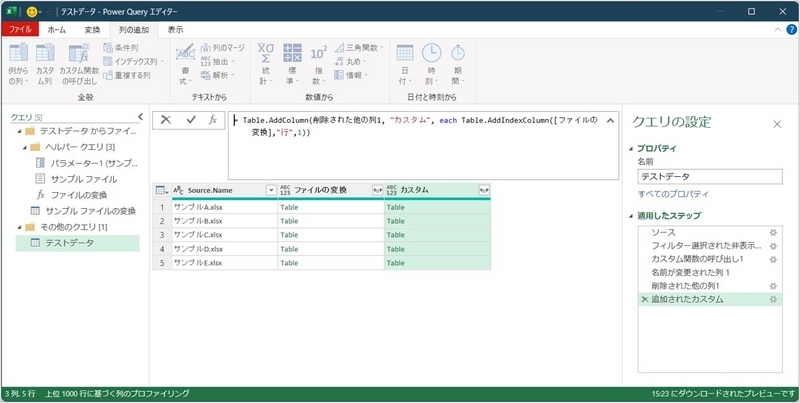Open the 三角関数 (Trigonometry) dropdown
The width and height of the screenshot is (800, 403).
[359, 48]
